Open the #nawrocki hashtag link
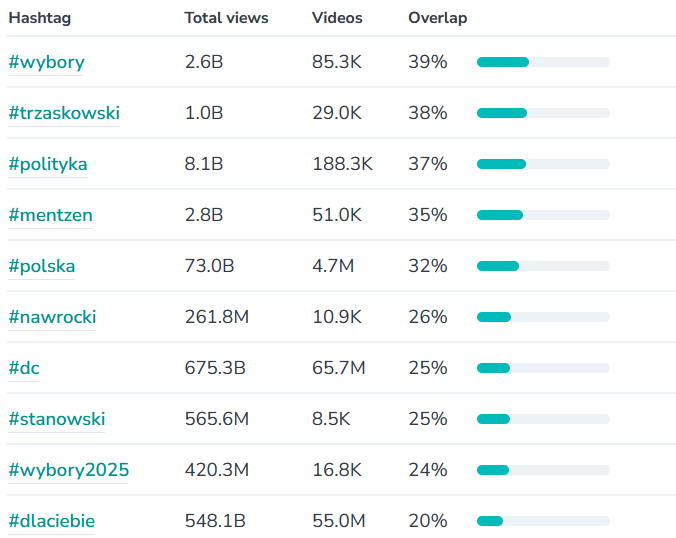The width and height of the screenshot is (676, 538). 53,317
